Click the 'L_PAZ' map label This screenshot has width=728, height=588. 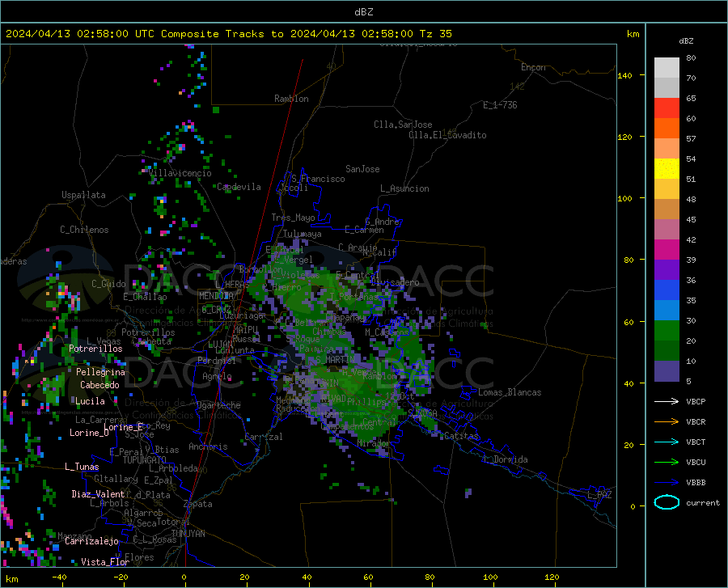600,495
